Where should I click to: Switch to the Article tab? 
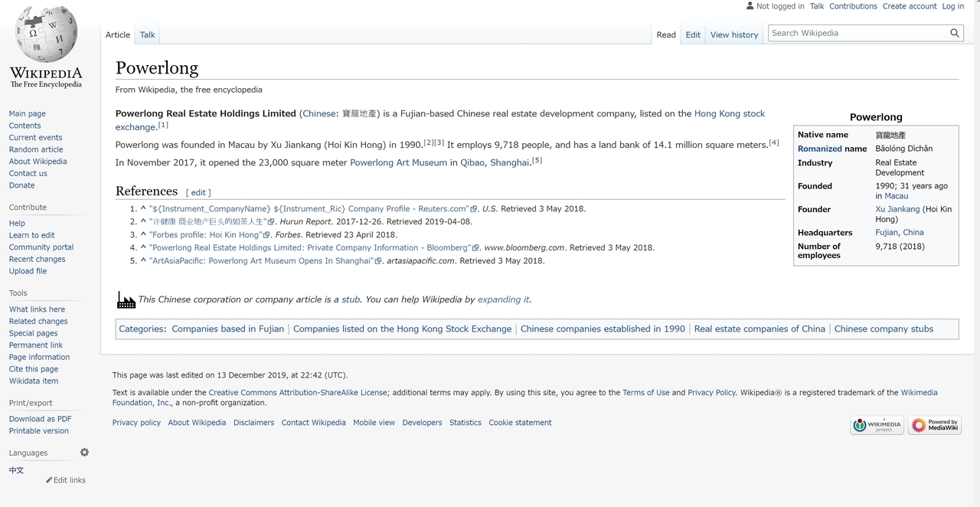pos(118,34)
